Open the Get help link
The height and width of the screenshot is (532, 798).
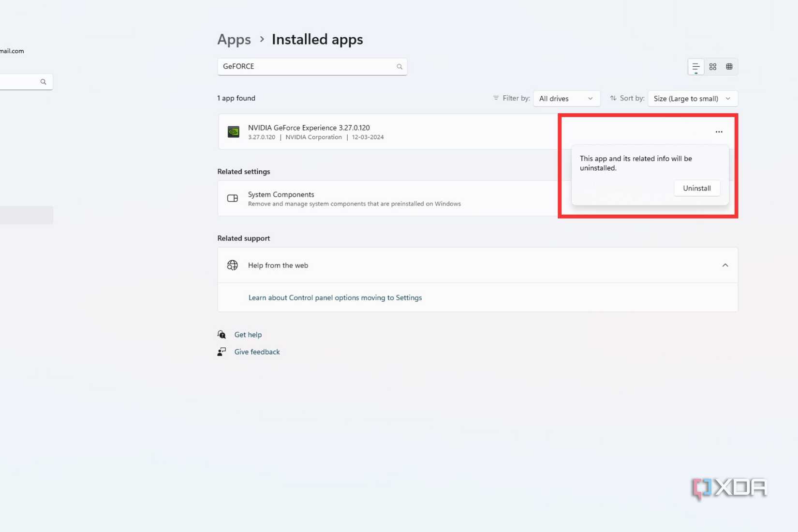coord(248,335)
